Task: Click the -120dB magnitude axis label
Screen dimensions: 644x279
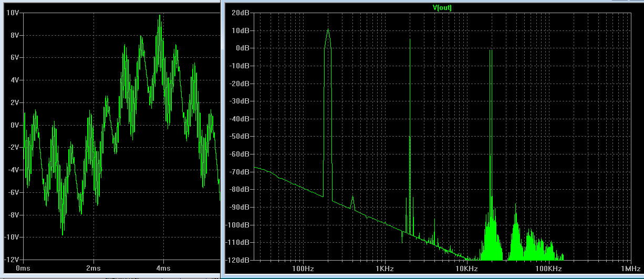Action: click(x=238, y=260)
